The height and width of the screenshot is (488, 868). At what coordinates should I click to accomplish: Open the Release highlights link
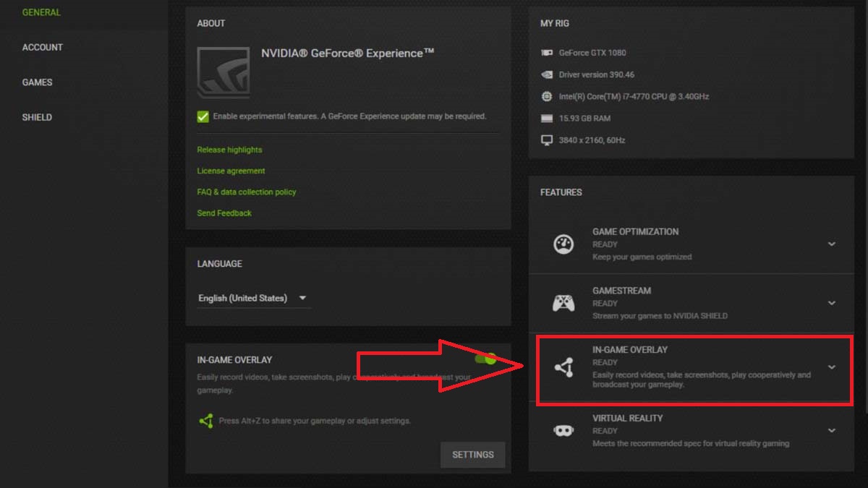229,150
